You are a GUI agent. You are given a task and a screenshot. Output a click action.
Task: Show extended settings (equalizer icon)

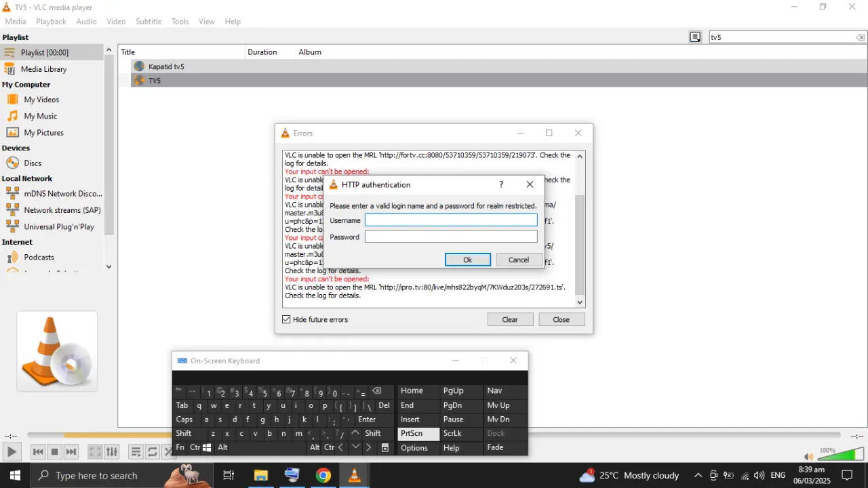coord(112,452)
